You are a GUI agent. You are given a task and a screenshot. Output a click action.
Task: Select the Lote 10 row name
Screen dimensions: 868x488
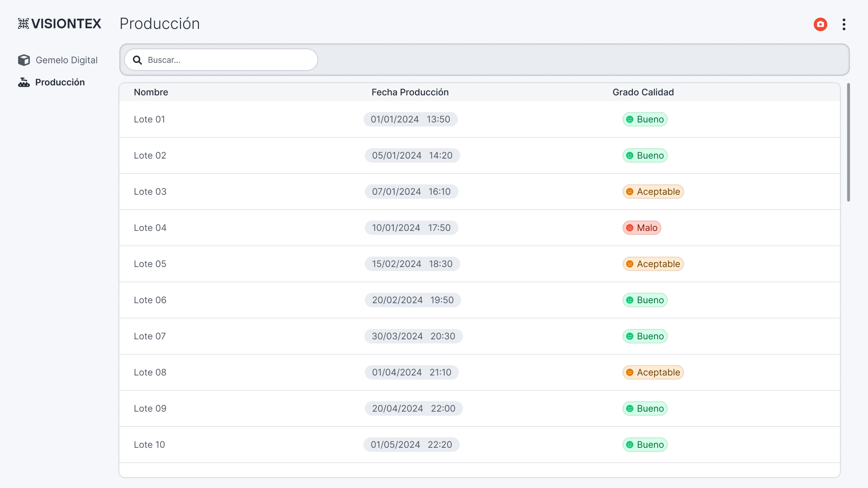click(150, 445)
